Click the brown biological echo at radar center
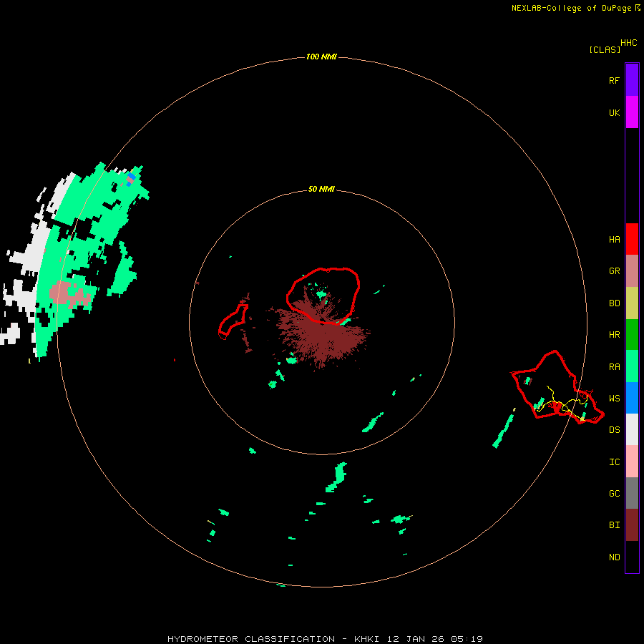Viewport: 644px width, 644px height. coord(323,335)
